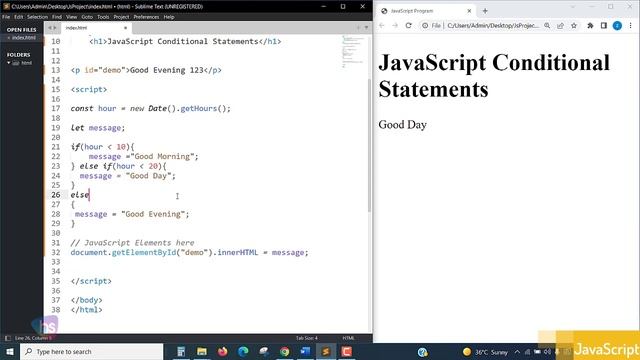Screen dimensions: 640x360
Task: Open Microsoft Edge from the taskbar
Action: coord(243,351)
